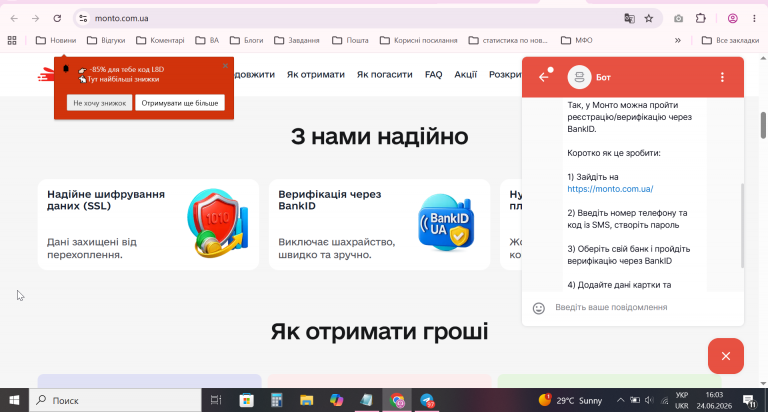This screenshot has width=768, height=412.
Task: Open the apps grid in bookmarks bar
Action: point(12,40)
